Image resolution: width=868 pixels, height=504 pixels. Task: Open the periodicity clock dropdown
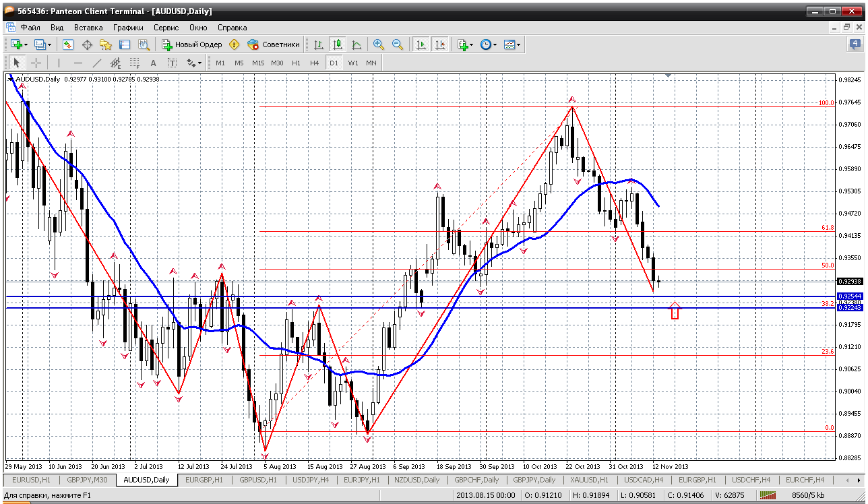pyautogui.click(x=488, y=44)
